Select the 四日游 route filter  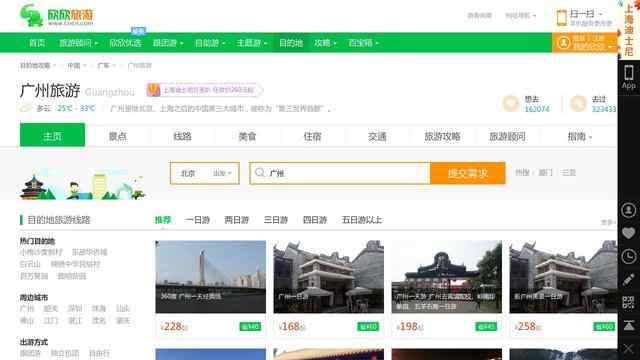tap(315, 220)
